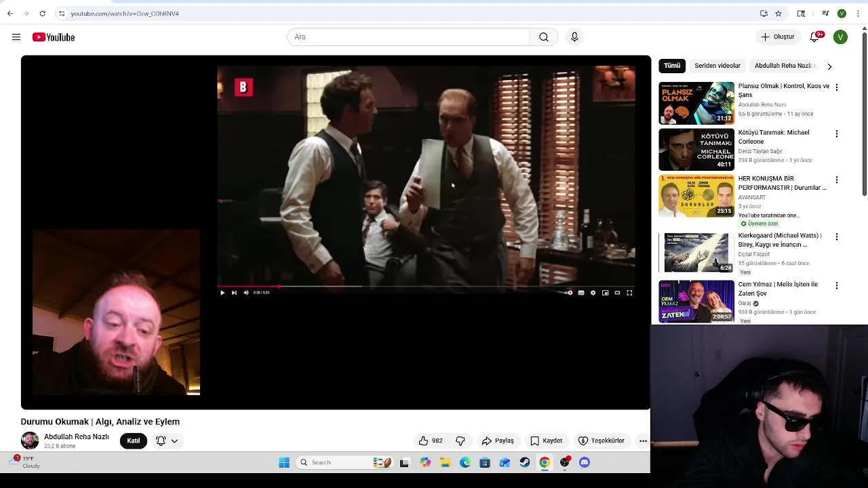This screenshot has height=488, width=868.
Task: Enter full screen video mode
Action: click(629, 293)
